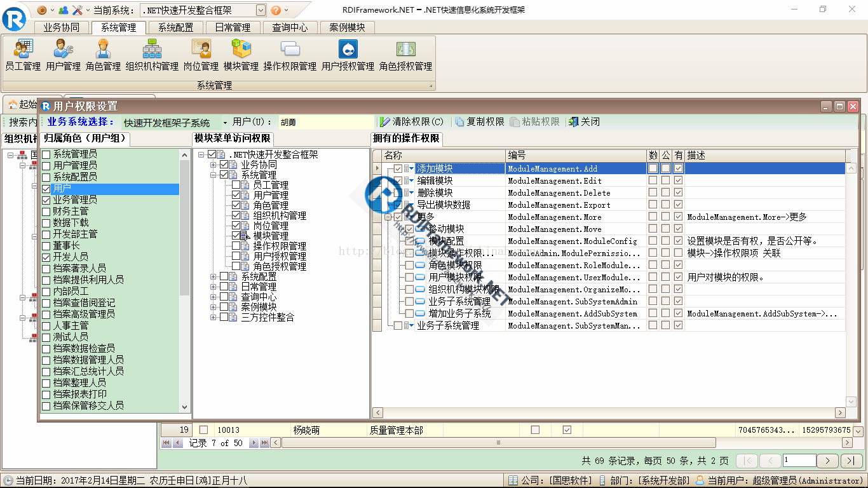
Task: Collapse .NET快速开发整合框架 root node
Action: [x=201, y=154]
